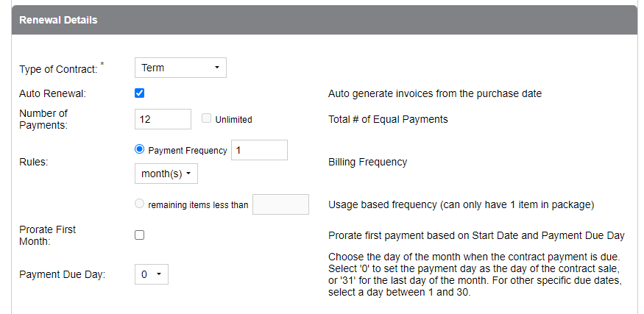644x314 pixels.
Task: Click the Billing Frequency description text
Action: tap(367, 162)
